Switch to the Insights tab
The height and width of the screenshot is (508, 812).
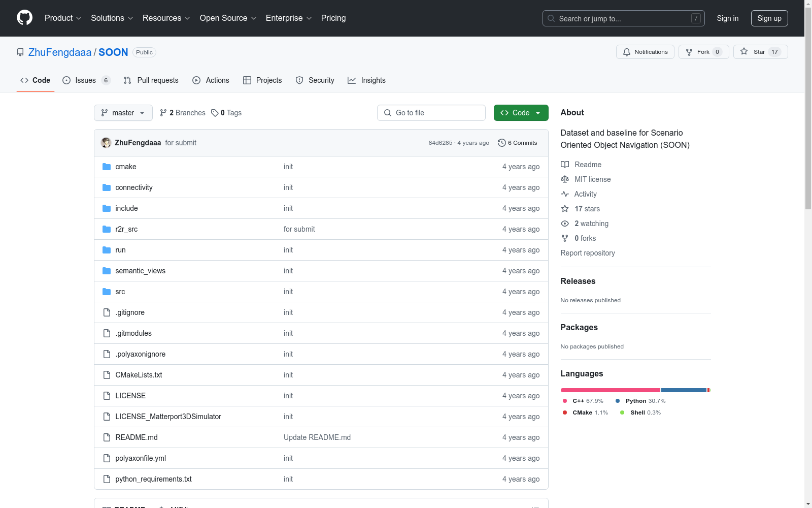367,80
